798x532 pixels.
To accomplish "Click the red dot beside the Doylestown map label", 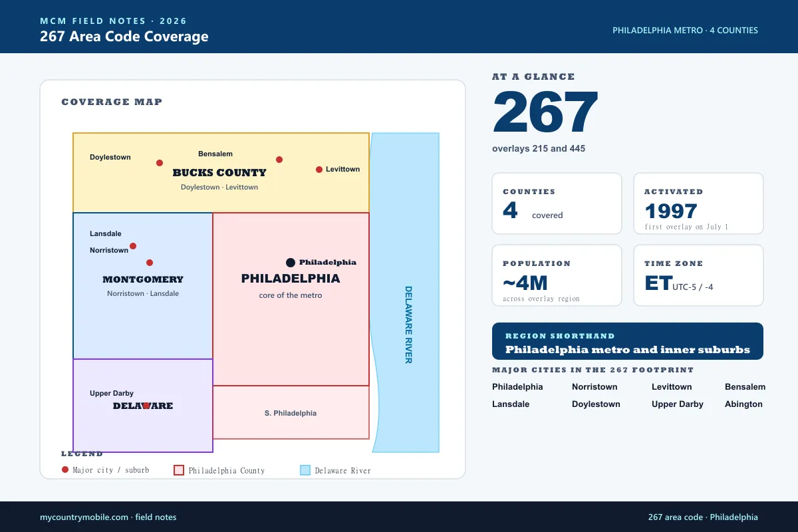I will pyautogui.click(x=160, y=163).
